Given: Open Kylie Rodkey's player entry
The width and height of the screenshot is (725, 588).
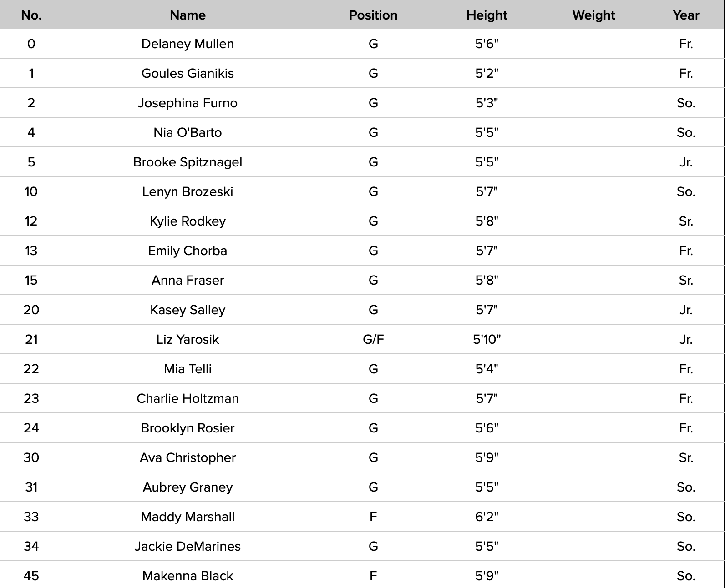Looking at the screenshot, I should tap(188, 221).
